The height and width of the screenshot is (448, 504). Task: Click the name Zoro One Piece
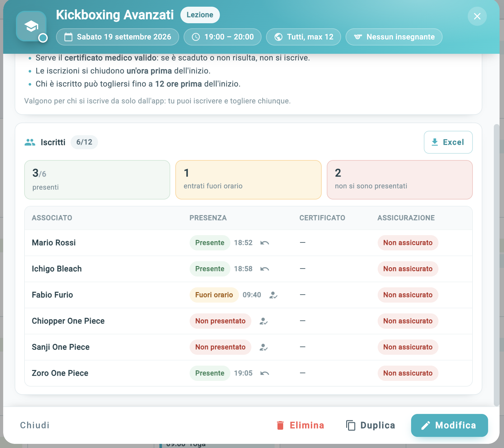(x=60, y=373)
